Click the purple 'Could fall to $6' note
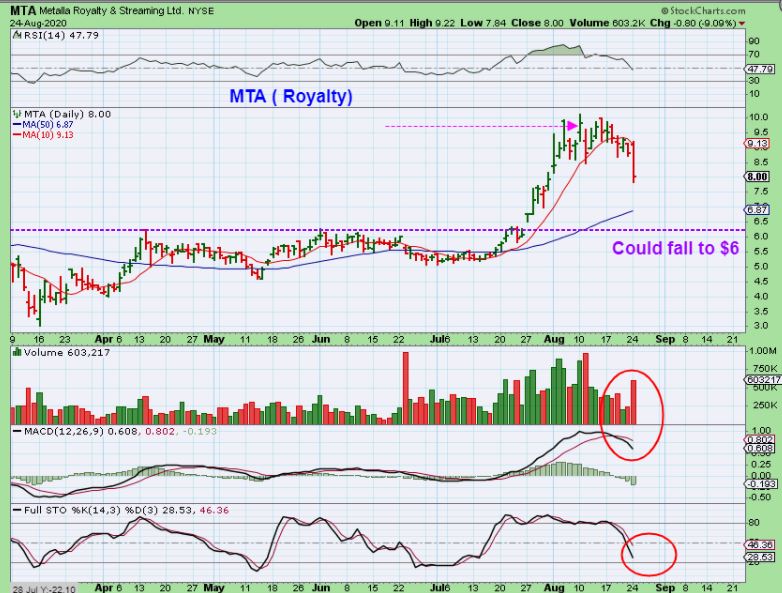Image resolution: width=782 pixels, height=593 pixels. [x=675, y=248]
